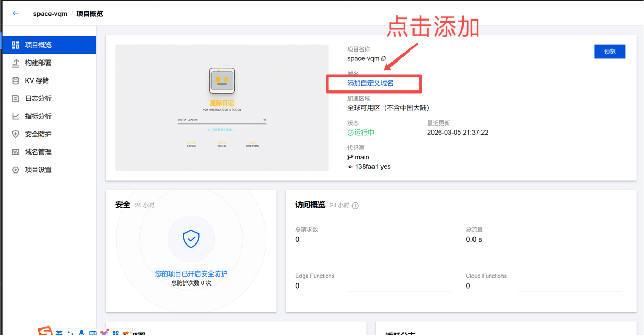This screenshot has height=336, width=644.
Task: Click the blue shield checkmark in 安全 card
Action: [191, 239]
